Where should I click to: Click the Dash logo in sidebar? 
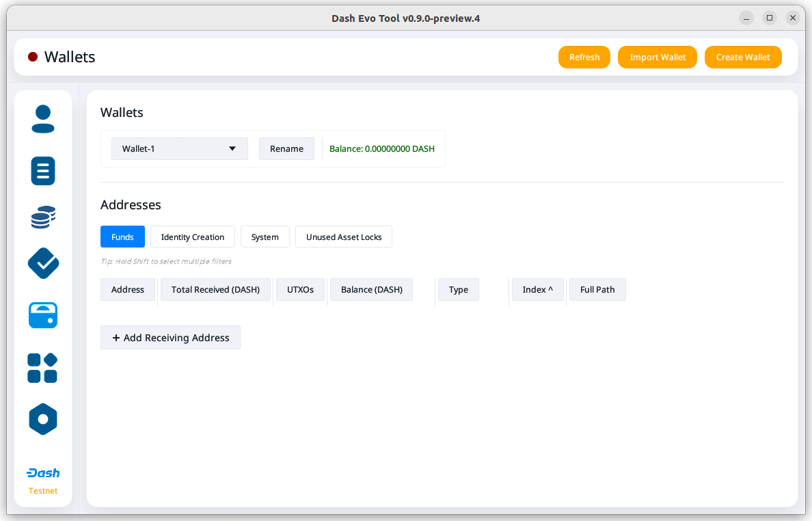pos(43,473)
